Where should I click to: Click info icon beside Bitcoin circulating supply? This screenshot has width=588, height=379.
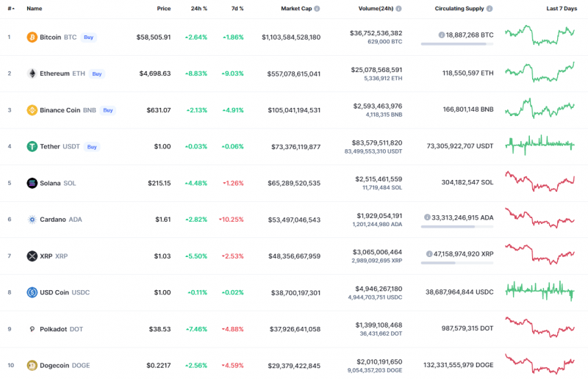click(x=442, y=35)
